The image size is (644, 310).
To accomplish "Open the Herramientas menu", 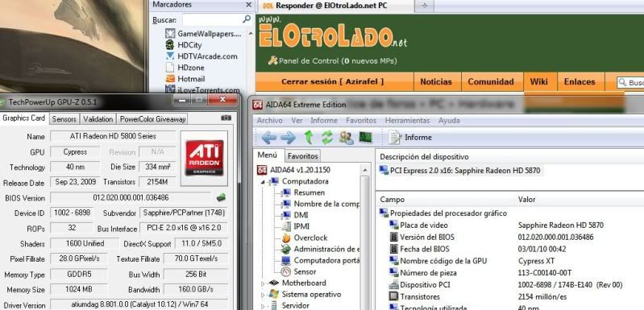I will [x=407, y=121].
